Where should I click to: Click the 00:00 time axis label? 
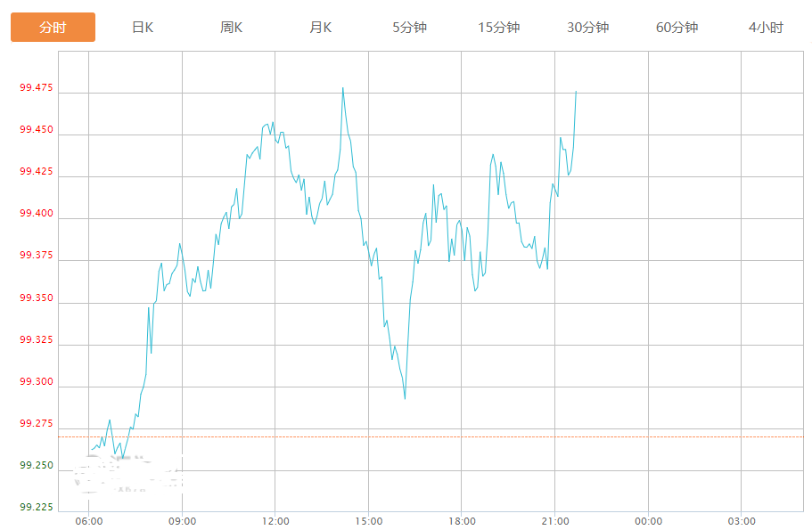coord(648,521)
